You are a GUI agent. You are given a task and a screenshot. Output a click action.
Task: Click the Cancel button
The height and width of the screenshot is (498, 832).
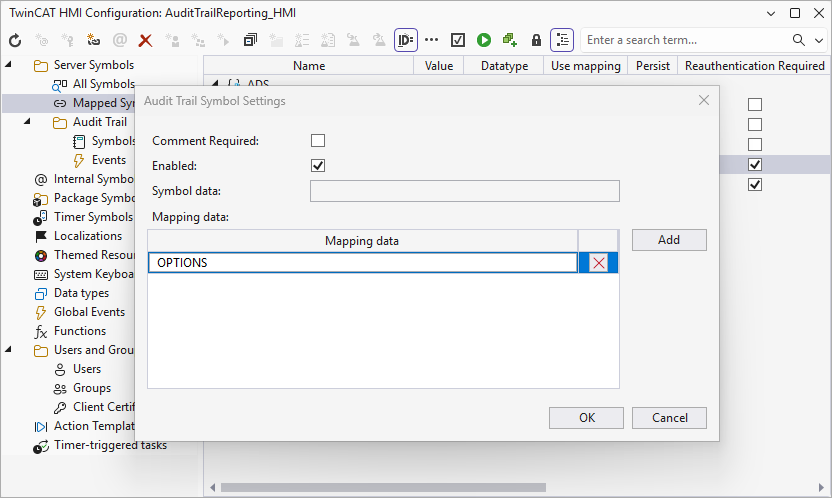669,418
